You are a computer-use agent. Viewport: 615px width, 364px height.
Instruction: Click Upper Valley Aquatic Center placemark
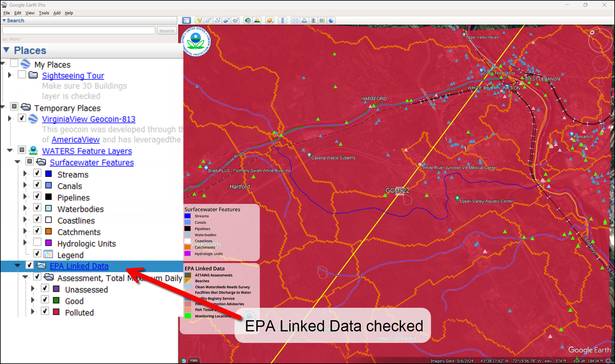coord(457,198)
